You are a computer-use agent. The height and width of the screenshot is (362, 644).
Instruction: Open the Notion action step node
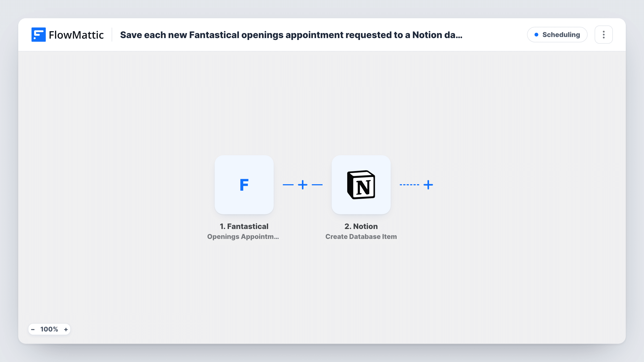pyautogui.click(x=361, y=185)
